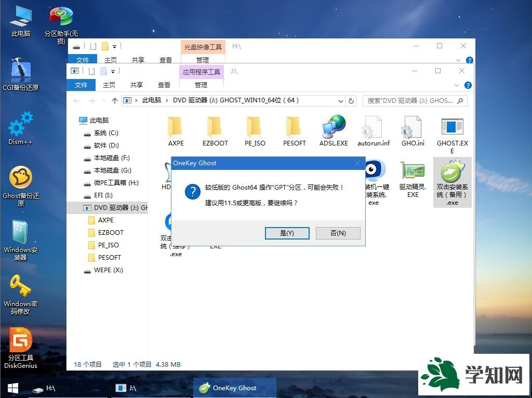Open 双击安装系统（备用）.exe installer icon

[451, 179]
